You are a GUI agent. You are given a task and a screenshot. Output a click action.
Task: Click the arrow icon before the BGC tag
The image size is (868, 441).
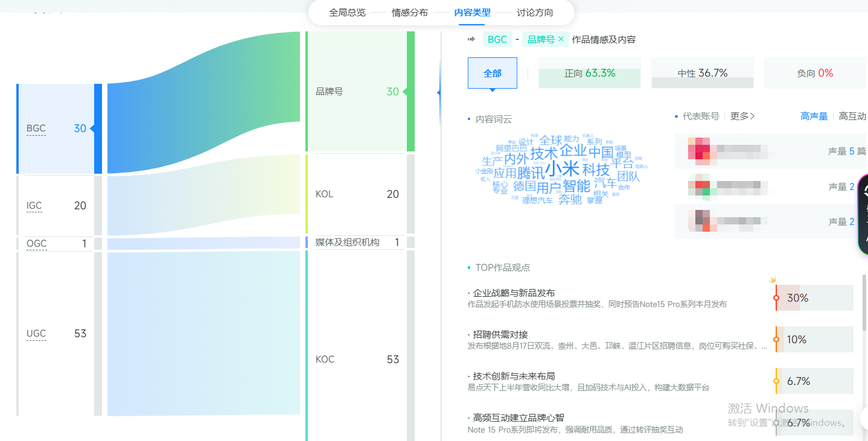click(x=471, y=39)
